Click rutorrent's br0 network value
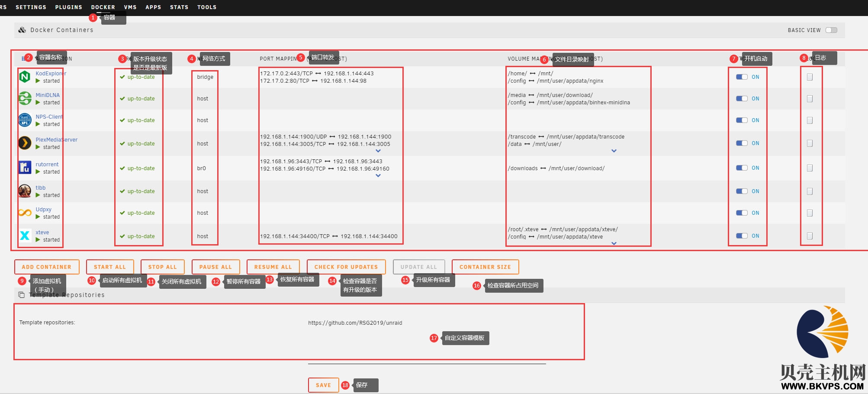The width and height of the screenshot is (868, 394). coord(202,168)
